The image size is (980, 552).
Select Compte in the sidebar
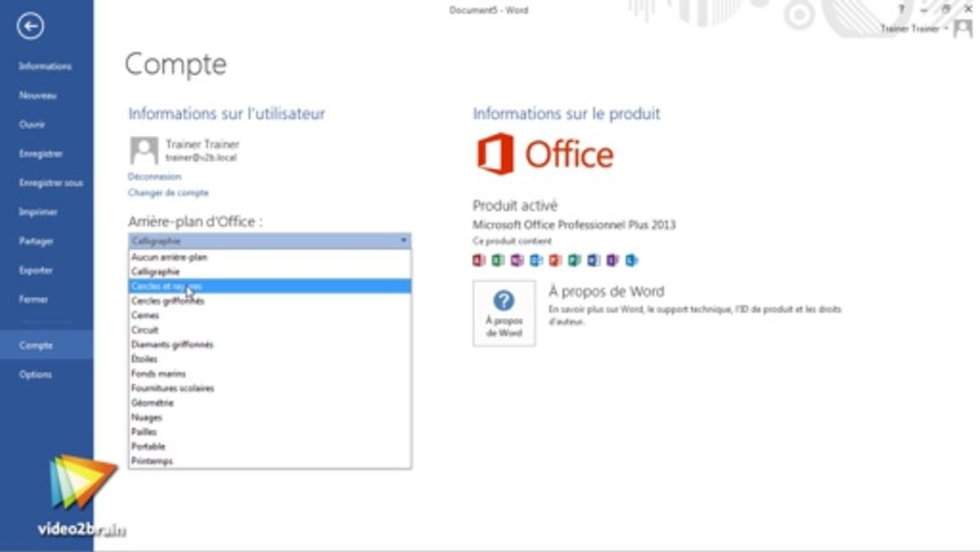pyautogui.click(x=46, y=345)
